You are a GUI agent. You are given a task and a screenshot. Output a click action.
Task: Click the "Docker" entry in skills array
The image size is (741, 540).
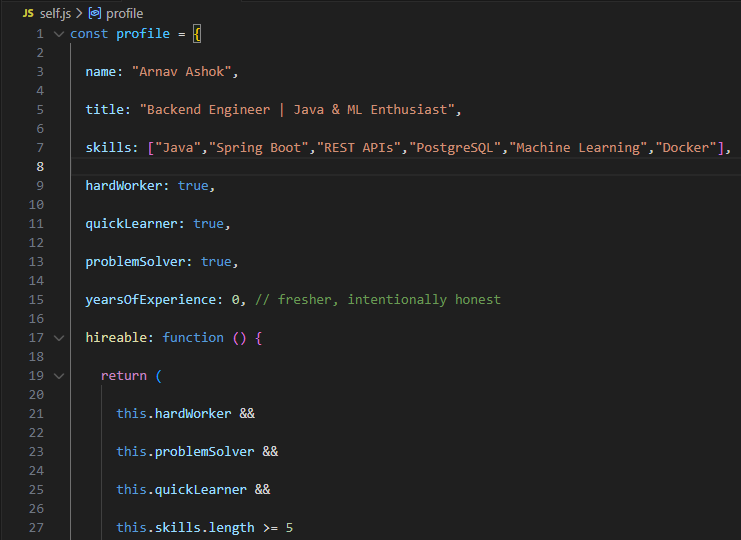(685, 148)
